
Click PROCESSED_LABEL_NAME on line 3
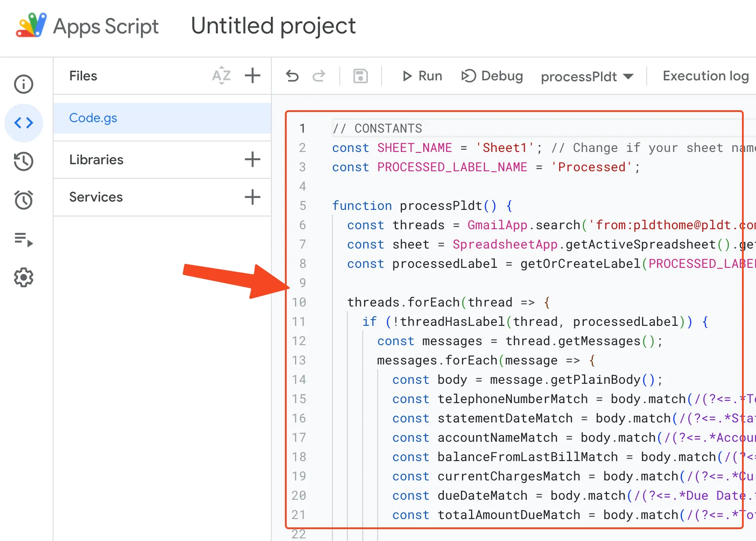[x=452, y=167]
